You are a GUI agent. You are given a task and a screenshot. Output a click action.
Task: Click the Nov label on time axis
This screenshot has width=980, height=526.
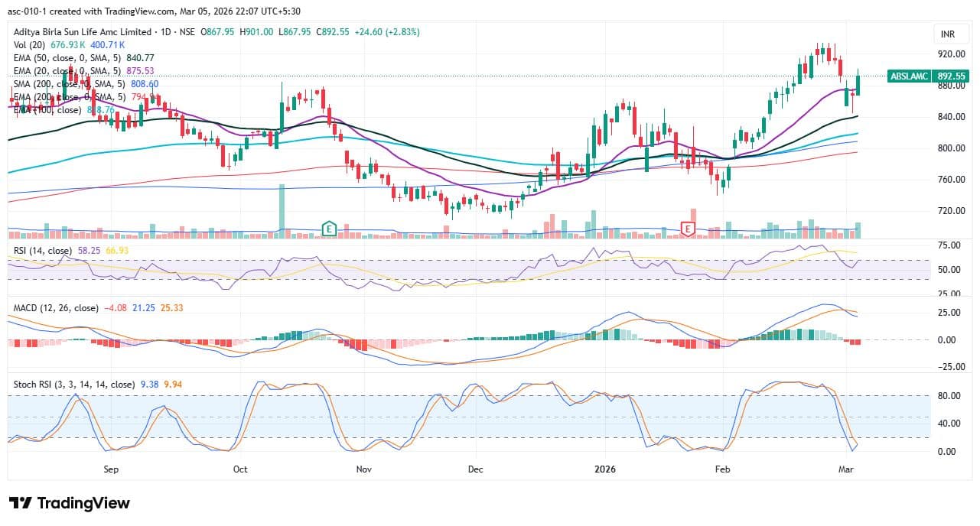(x=363, y=469)
